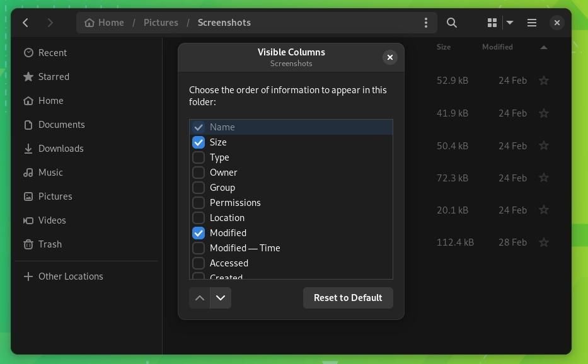588x364 pixels.
Task: Star the 112.4 kB screenshot file
Action: click(543, 242)
